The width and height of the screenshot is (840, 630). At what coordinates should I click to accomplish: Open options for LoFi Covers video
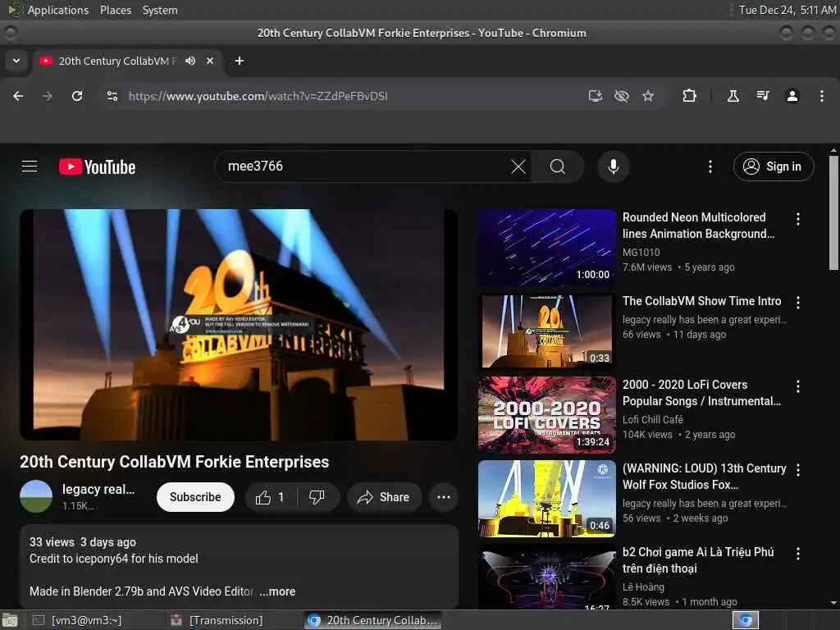(798, 386)
